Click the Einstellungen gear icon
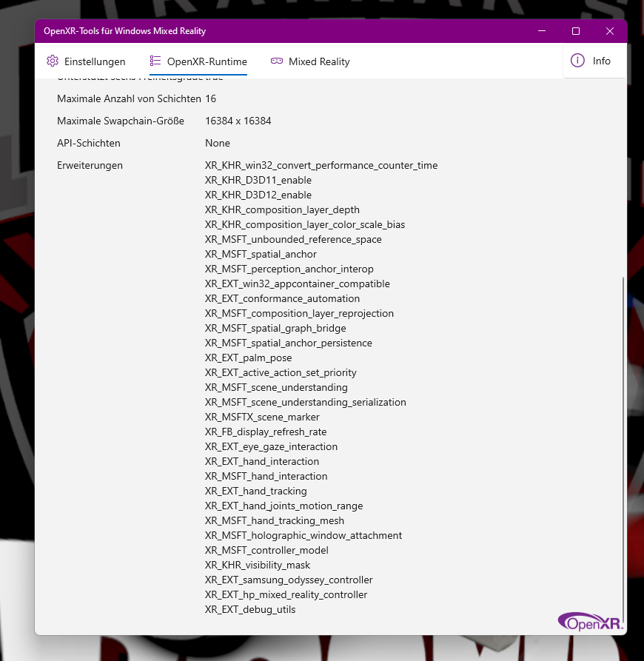The height and width of the screenshot is (661, 644). 53,61
